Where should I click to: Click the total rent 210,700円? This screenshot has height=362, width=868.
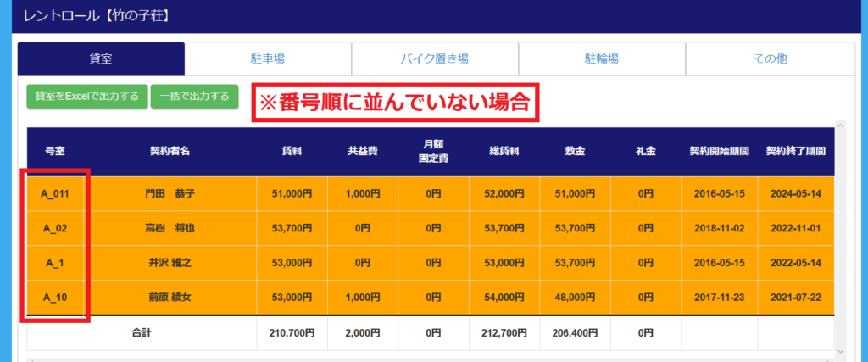(x=292, y=333)
